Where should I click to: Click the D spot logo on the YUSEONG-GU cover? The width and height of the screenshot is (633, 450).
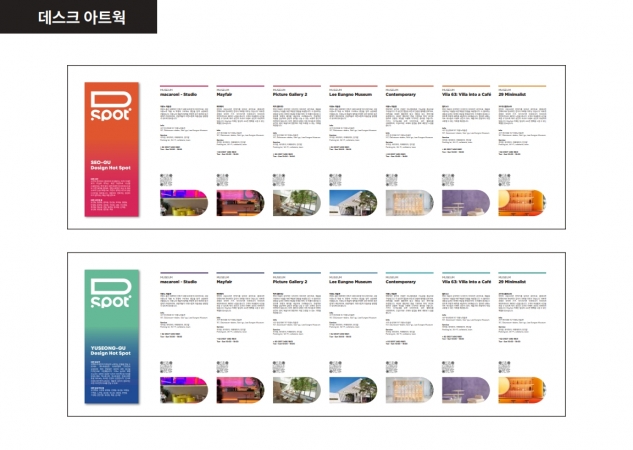pyautogui.click(x=108, y=293)
